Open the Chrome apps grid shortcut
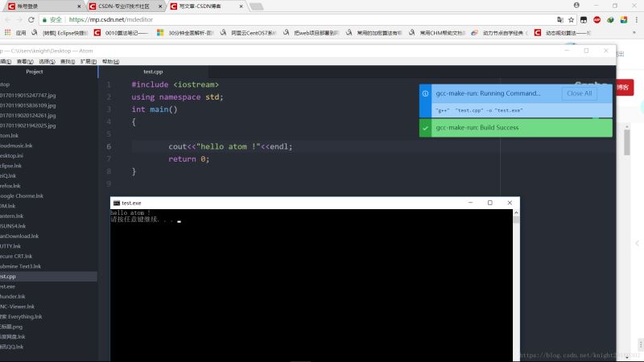This screenshot has height=362, width=644. pyautogui.click(x=7, y=32)
